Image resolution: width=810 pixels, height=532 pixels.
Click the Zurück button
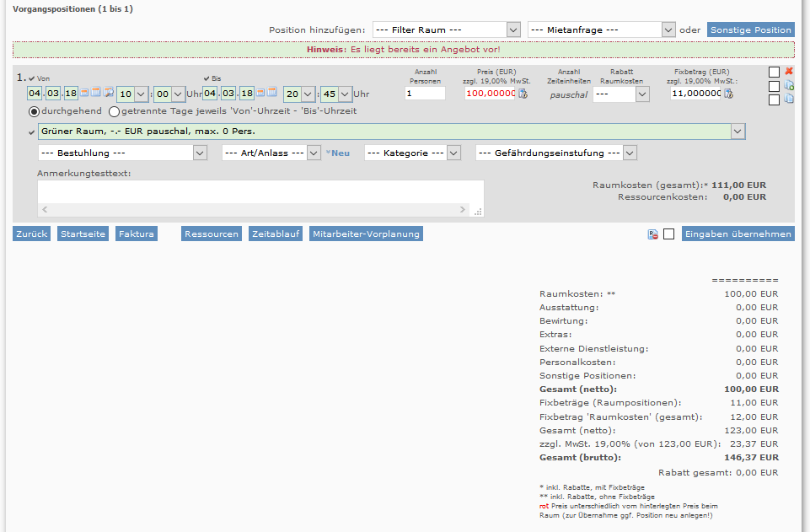click(31, 234)
